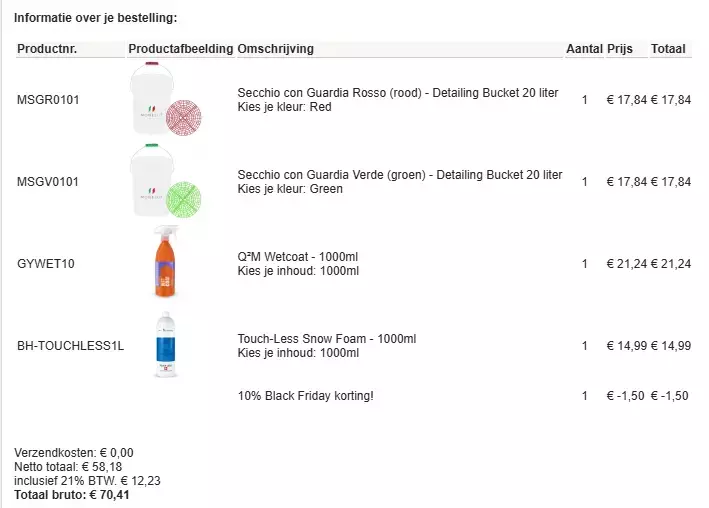The height and width of the screenshot is (508, 709).
Task: Click the green detailing bucket product image
Action: click(167, 182)
